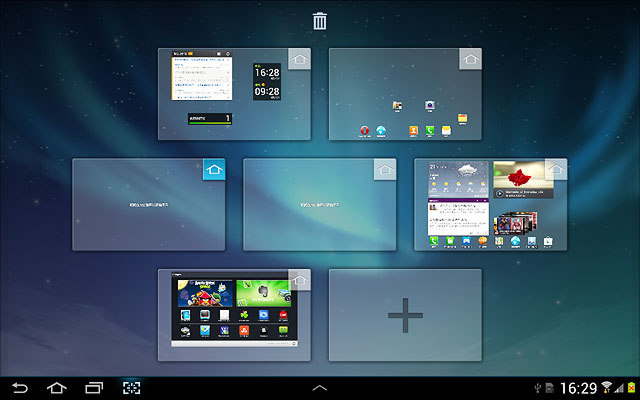This screenshot has height=400, width=640.
Task: Set dual-clock widget page as default home
Action: click(x=298, y=60)
